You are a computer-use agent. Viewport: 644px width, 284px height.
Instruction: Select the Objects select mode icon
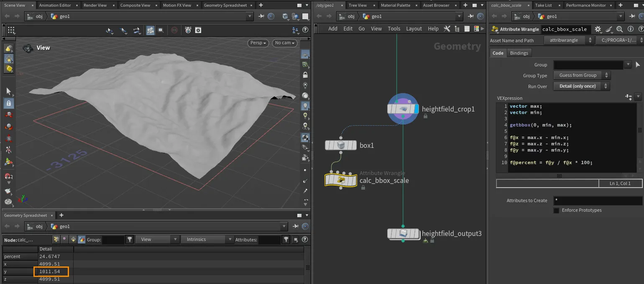coord(9,49)
